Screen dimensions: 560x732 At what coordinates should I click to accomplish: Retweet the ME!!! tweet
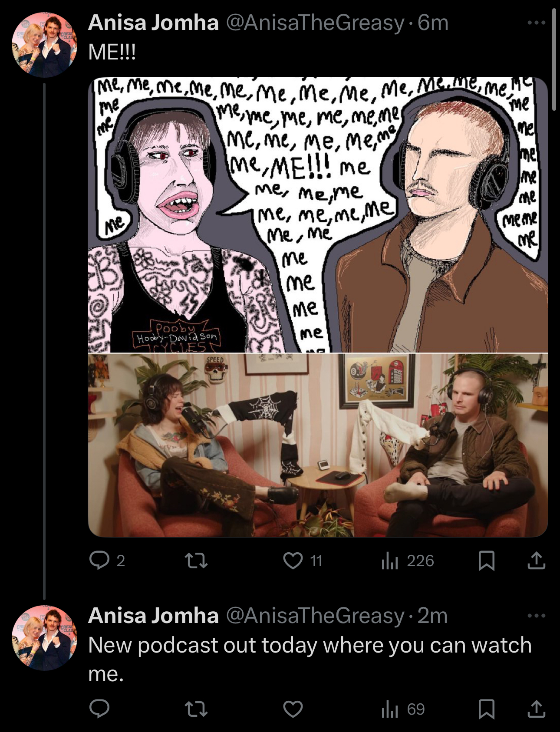tap(196, 561)
